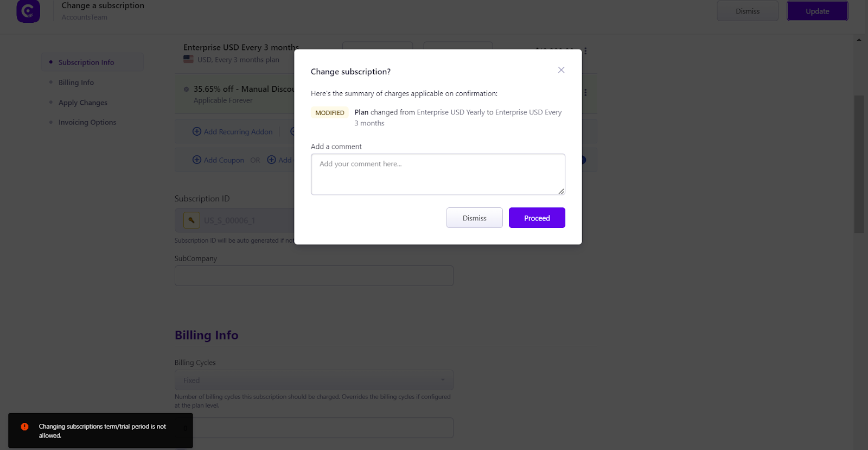Click the plus icon for Add Coupon
This screenshot has width=868, height=450.
pos(197,160)
